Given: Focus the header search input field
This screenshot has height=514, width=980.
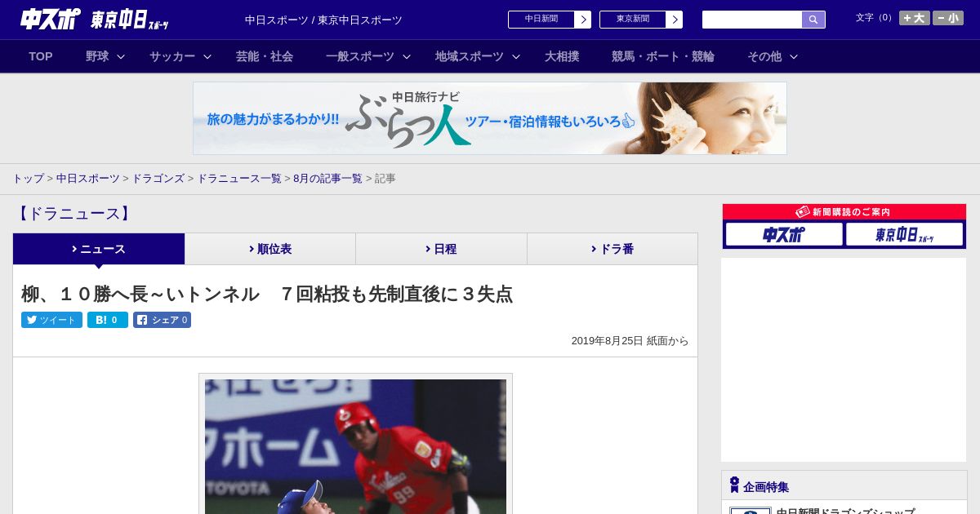Looking at the screenshot, I should pyautogui.click(x=752, y=20).
